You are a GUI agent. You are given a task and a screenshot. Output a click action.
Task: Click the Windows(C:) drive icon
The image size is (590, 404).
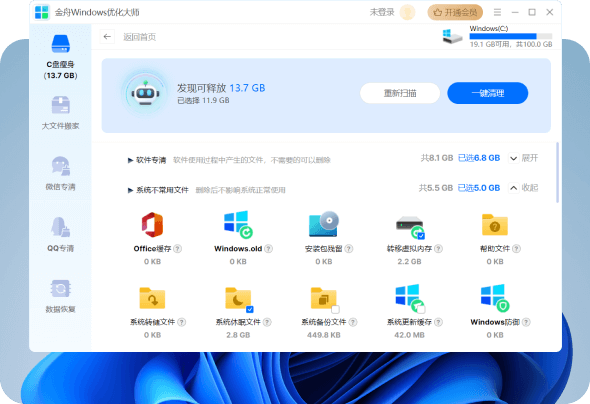(452, 36)
